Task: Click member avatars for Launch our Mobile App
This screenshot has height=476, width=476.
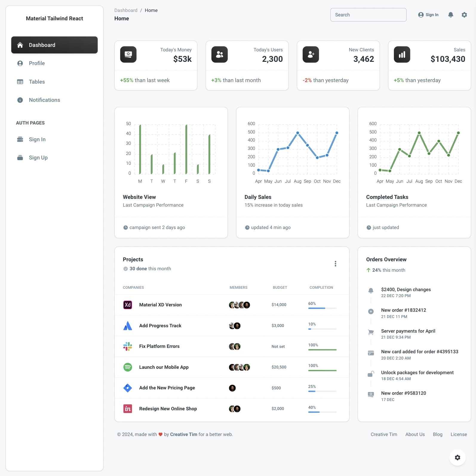Action: [239, 367]
